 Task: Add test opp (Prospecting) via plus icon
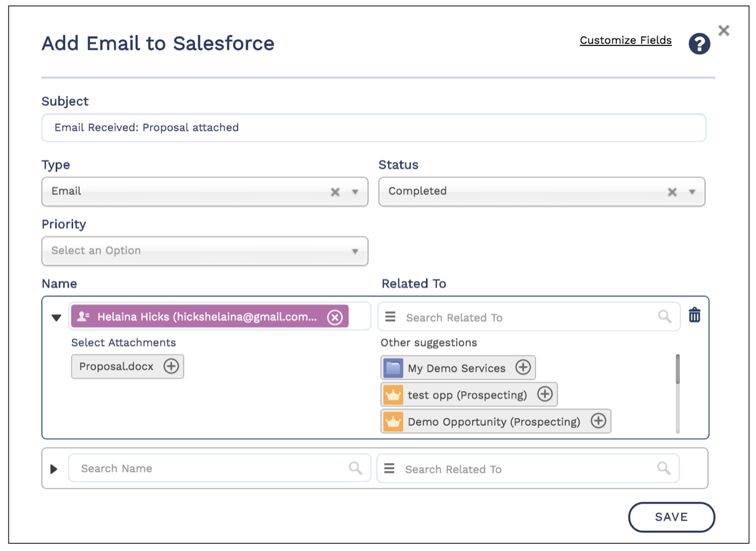coord(545,395)
